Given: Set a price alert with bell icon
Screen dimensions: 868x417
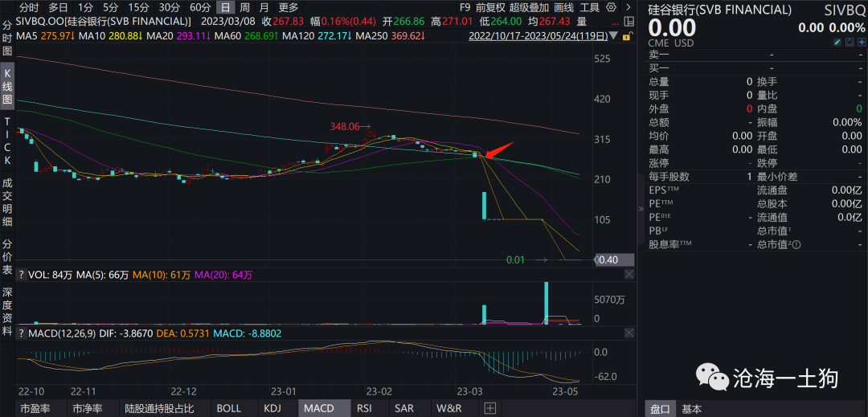Looking at the screenshot, I should point(850,43).
